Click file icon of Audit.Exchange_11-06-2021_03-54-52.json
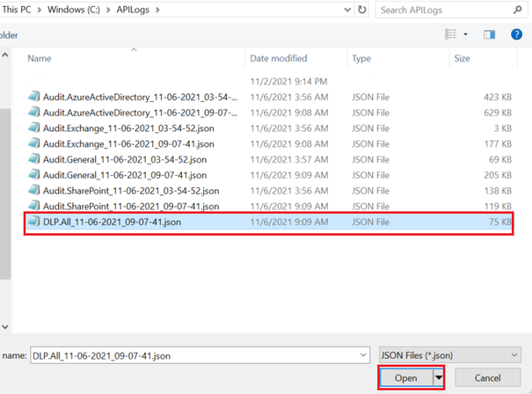Viewport: 532px width, 394px height. 34,128
